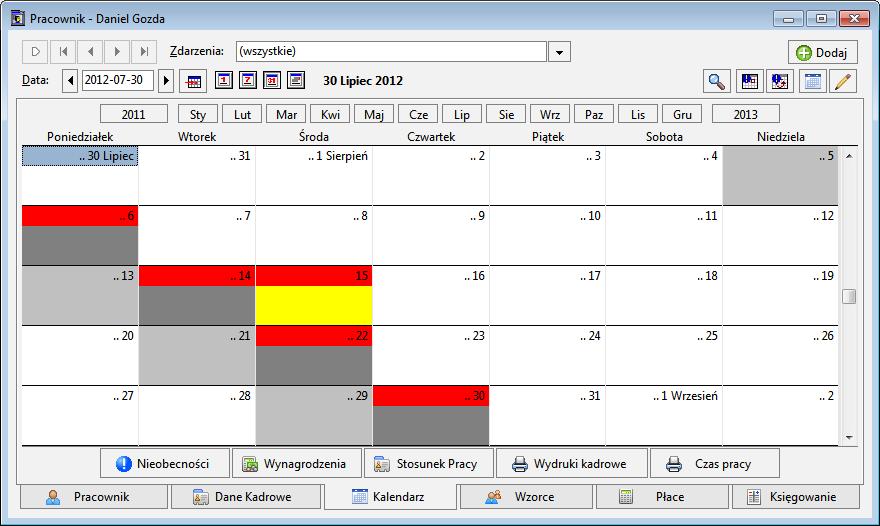Select the grey day 5 cell
The image size is (880, 526).
[780, 175]
